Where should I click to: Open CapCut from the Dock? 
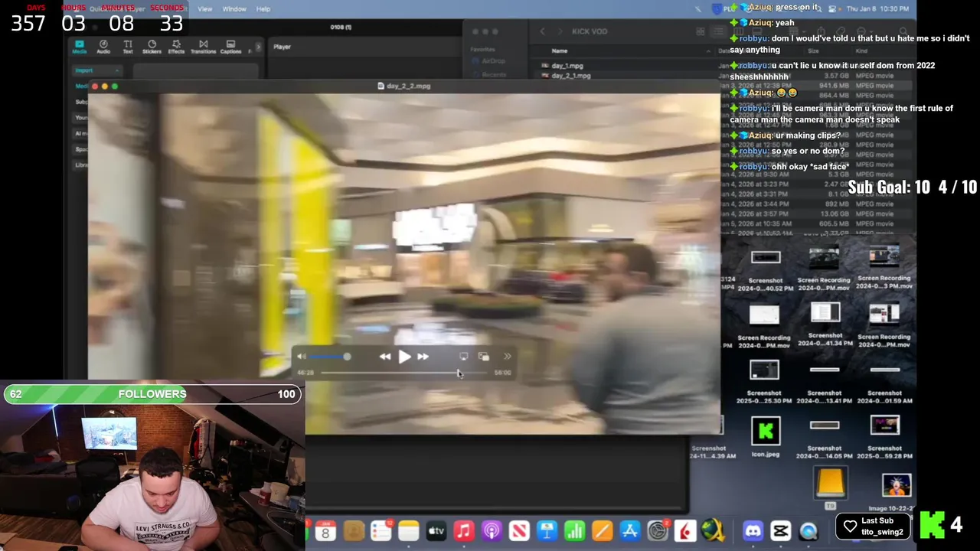click(781, 530)
